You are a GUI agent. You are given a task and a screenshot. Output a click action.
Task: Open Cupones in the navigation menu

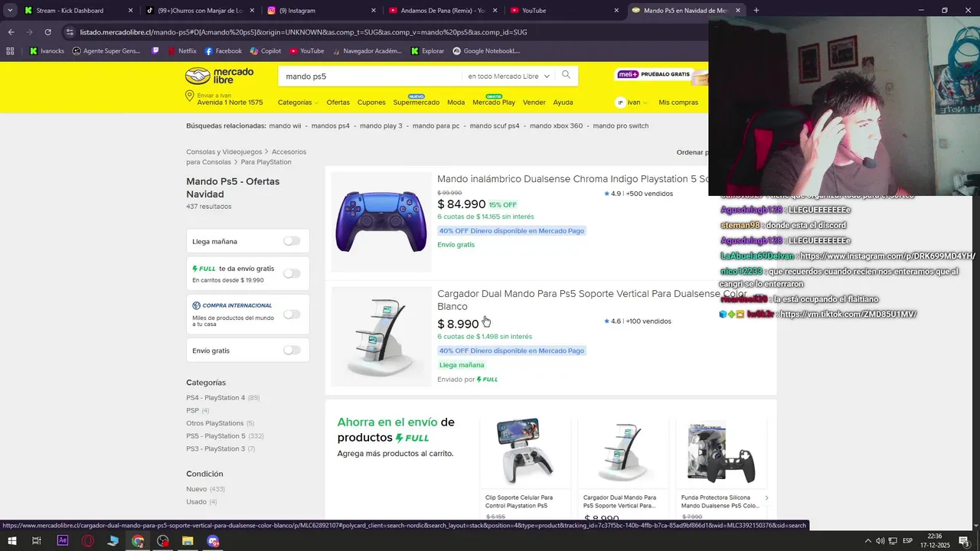(371, 103)
